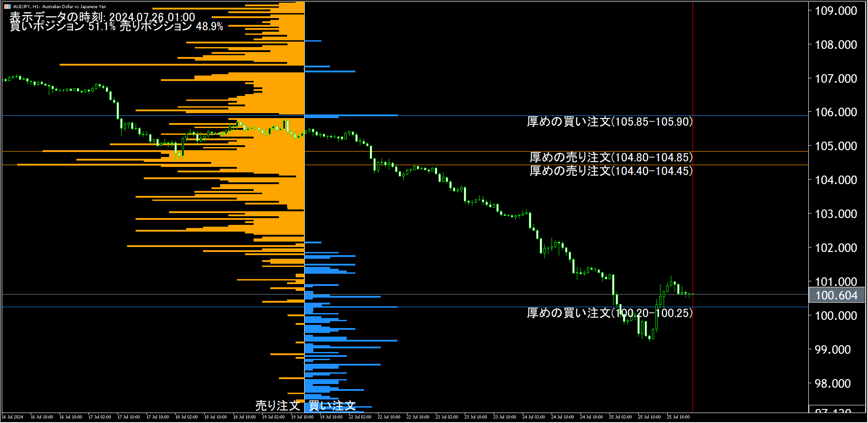868x423 pixels.
Task: Click the 売り注文 sell orders legend label
Action: 278,405
